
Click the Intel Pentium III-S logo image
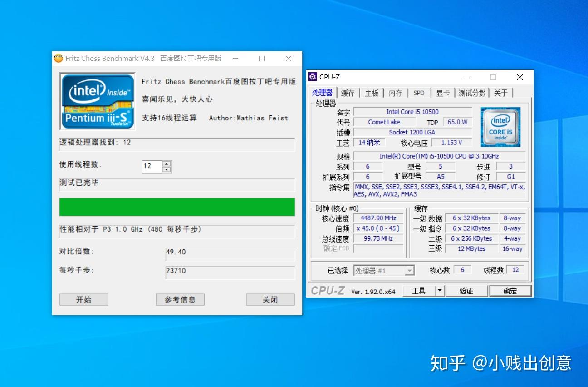point(97,101)
